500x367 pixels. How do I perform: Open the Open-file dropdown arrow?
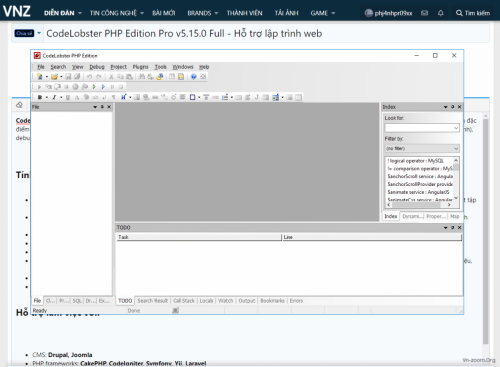pos(61,77)
